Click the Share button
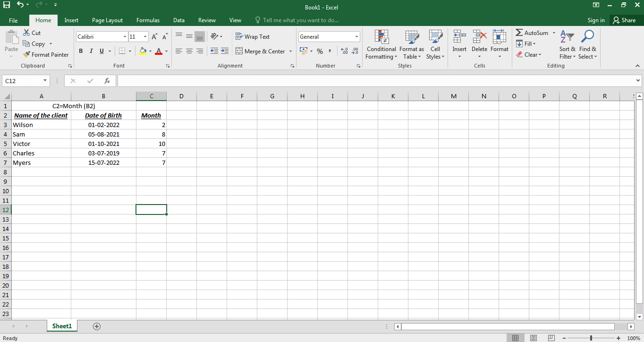The image size is (644, 342). click(624, 20)
